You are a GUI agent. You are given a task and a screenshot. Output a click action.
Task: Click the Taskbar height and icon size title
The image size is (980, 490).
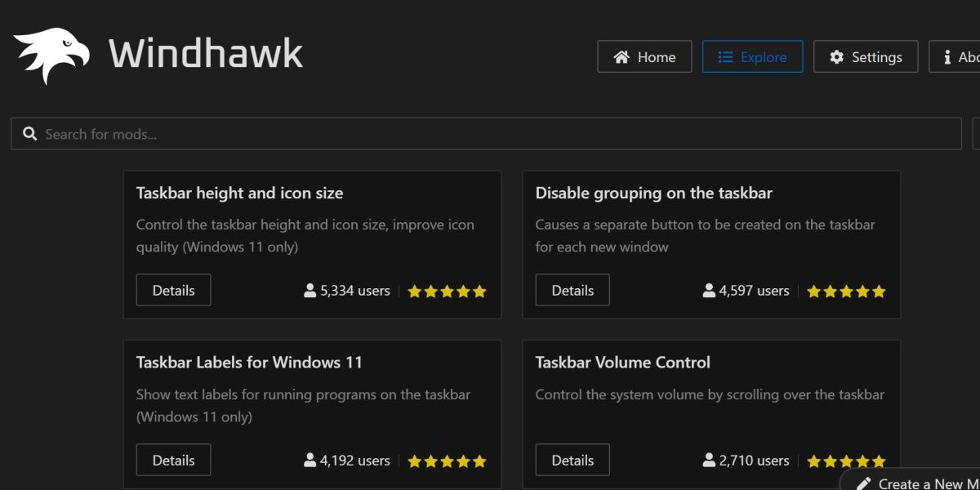tap(239, 193)
